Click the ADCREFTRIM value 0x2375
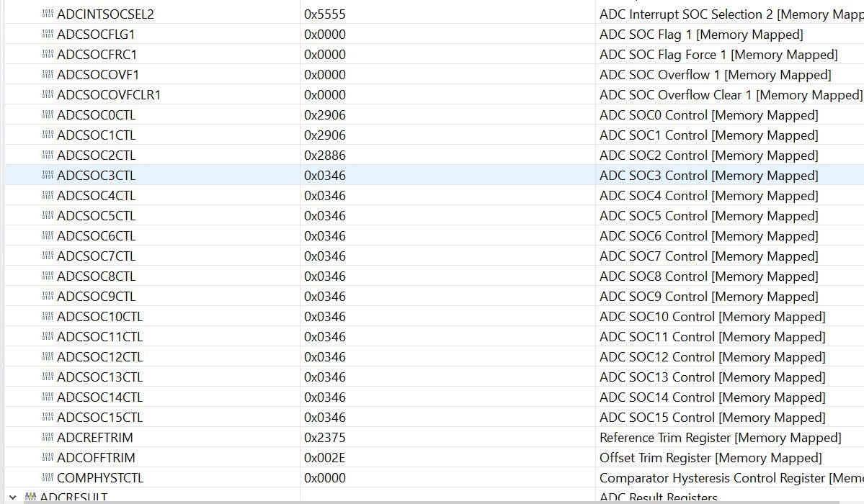The width and height of the screenshot is (864, 504). pos(325,437)
